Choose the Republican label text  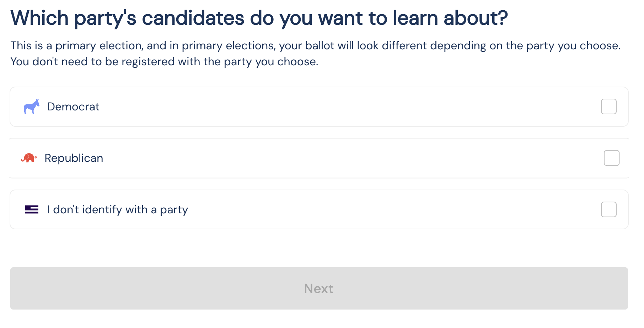coord(74,158)
